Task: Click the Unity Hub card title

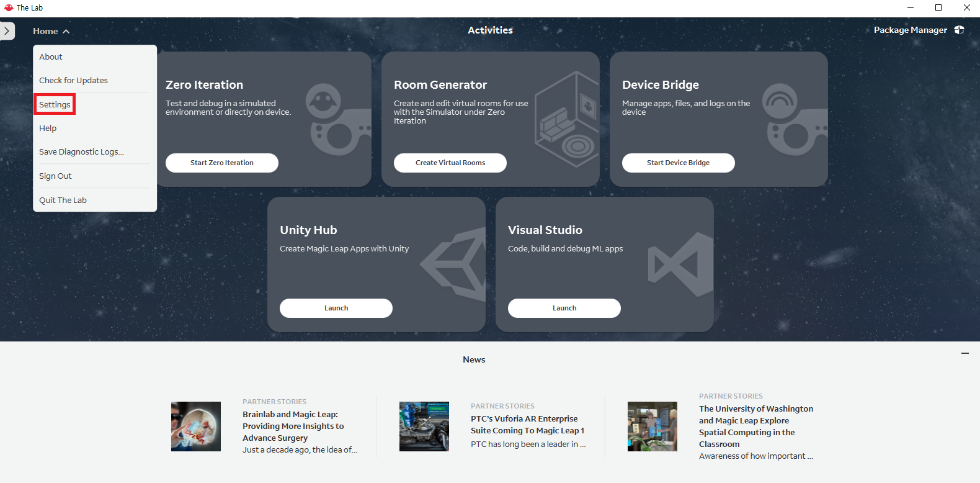Action: pos(308,230)
